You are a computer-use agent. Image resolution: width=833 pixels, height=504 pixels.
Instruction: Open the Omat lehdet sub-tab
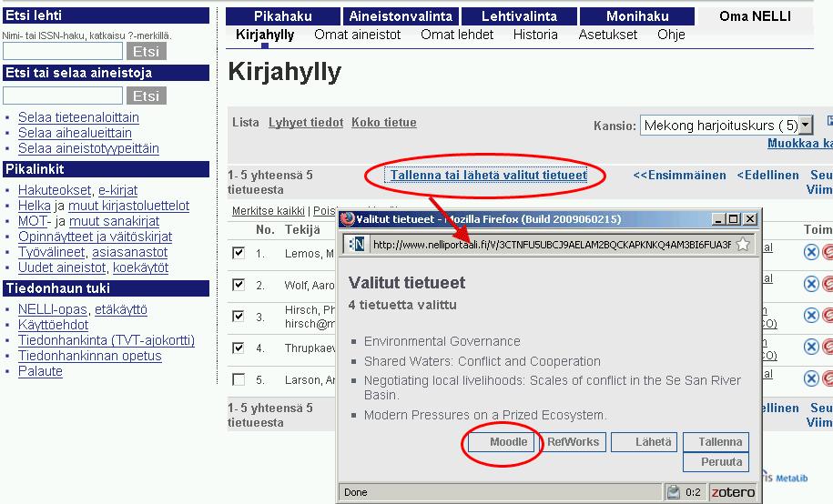coord(457,35)
